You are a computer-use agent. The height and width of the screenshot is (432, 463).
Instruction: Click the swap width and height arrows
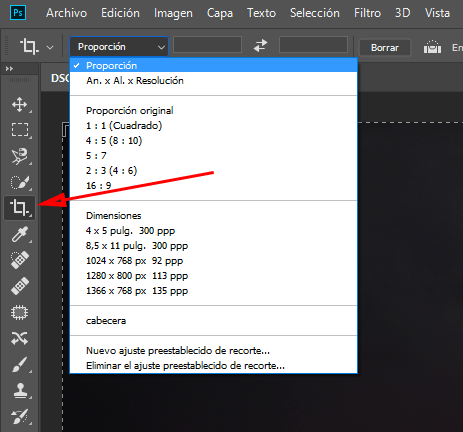click(x=260, y=45)
